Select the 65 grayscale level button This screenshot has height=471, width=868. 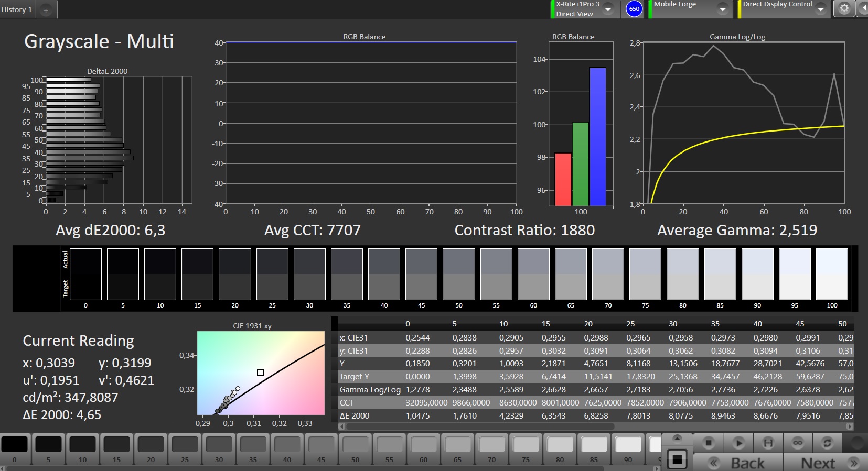(x=457, y=449)
